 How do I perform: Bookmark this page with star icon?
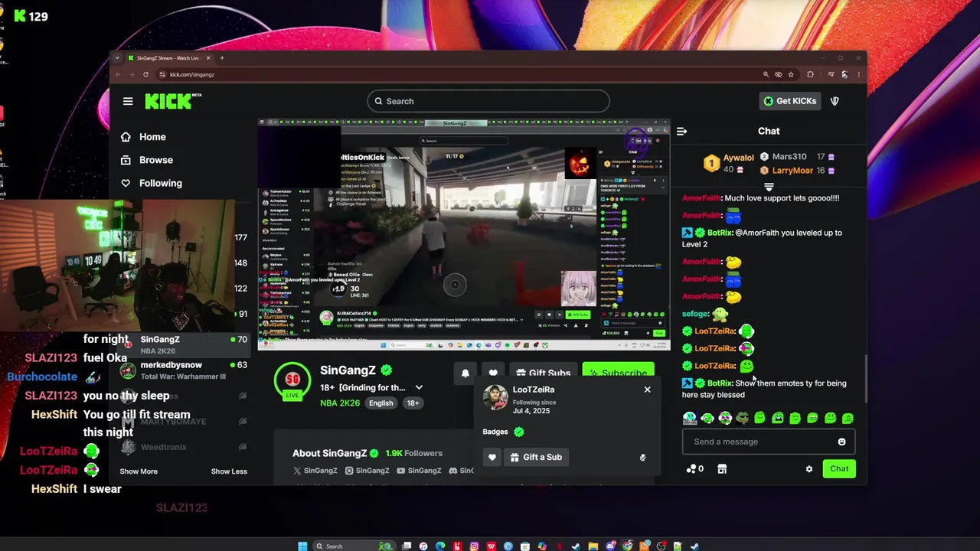(x=791, y=74)
